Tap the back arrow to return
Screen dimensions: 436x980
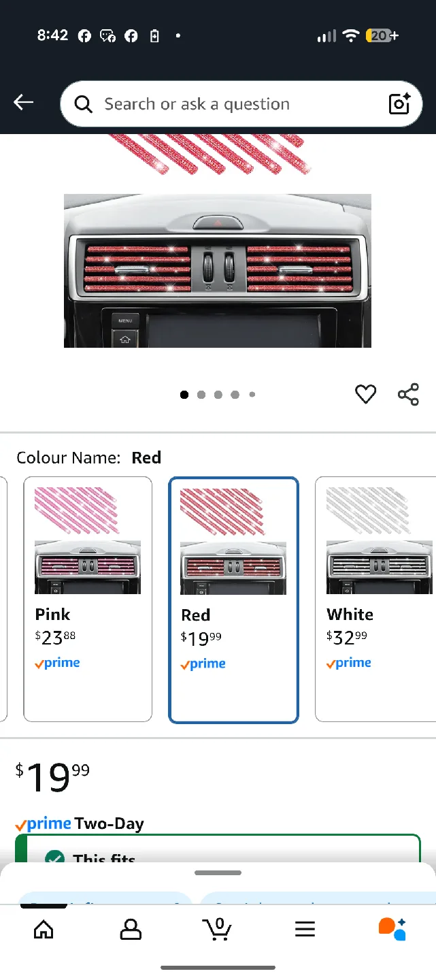[x=24, y=102]
